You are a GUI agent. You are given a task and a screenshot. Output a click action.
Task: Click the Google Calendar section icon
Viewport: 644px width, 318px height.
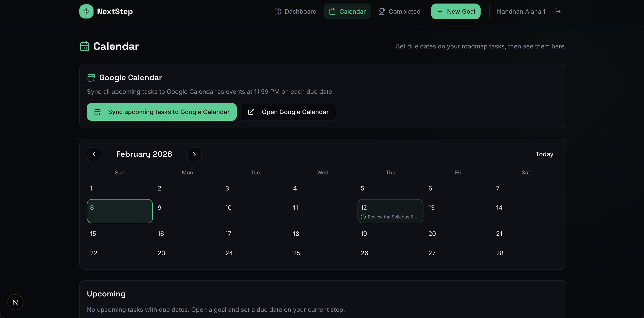(91, 78)
